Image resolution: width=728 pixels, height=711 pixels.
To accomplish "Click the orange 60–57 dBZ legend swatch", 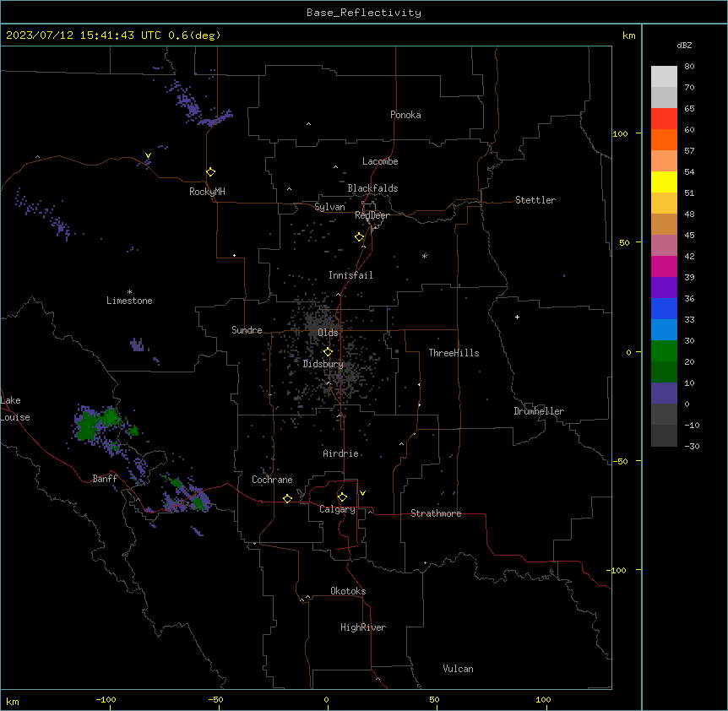I will (664, 139).
